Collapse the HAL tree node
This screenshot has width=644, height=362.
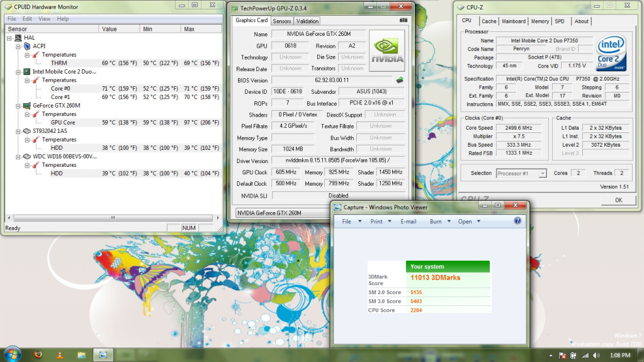click(x=9, y=38)
